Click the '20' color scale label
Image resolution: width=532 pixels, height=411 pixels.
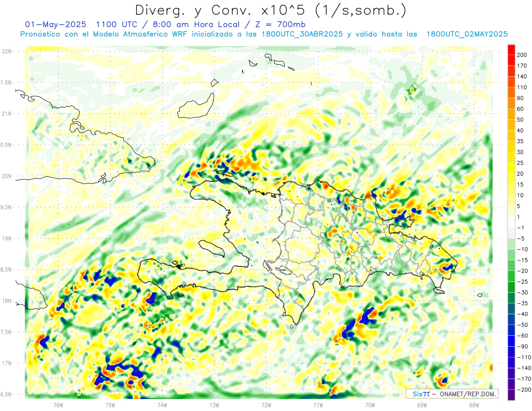(521, 173)
